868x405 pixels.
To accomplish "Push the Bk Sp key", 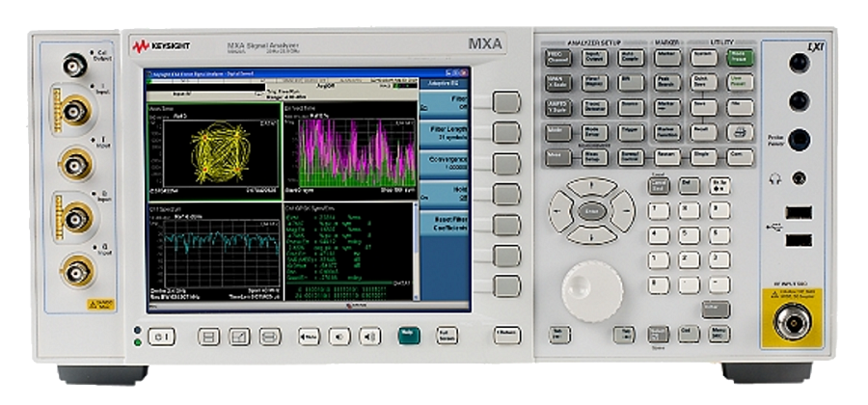I will pos(719,186).
